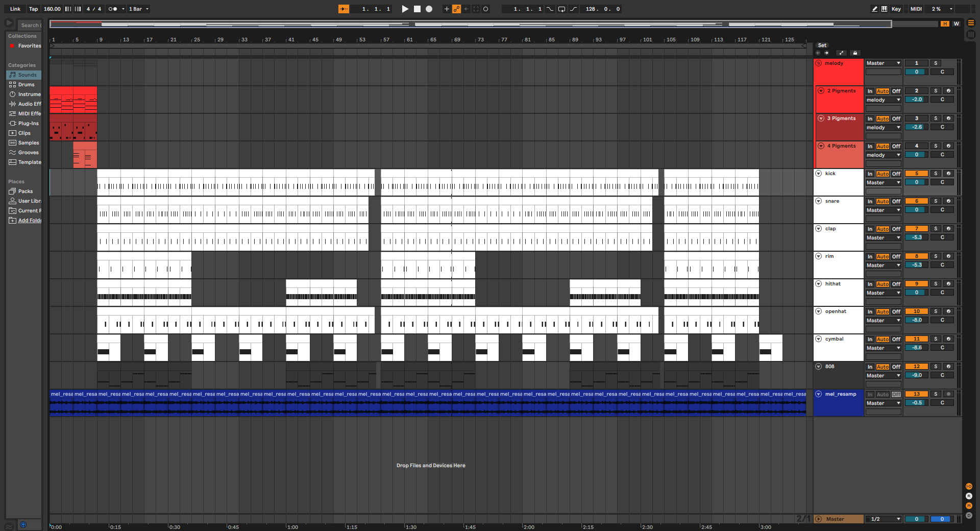Viewport: 980px width, 531px height.
Task: Toggle the Punch-Out switch
Action: coord(573,9)
